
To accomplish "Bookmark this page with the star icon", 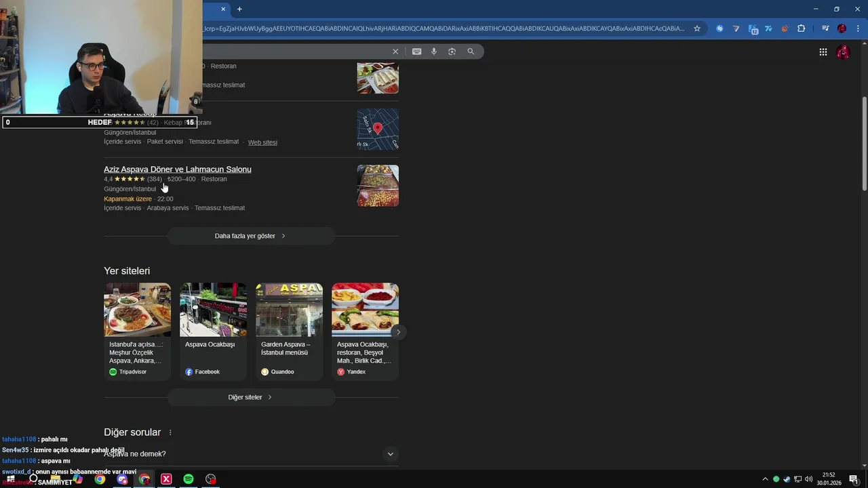I will tap(697, 28).
